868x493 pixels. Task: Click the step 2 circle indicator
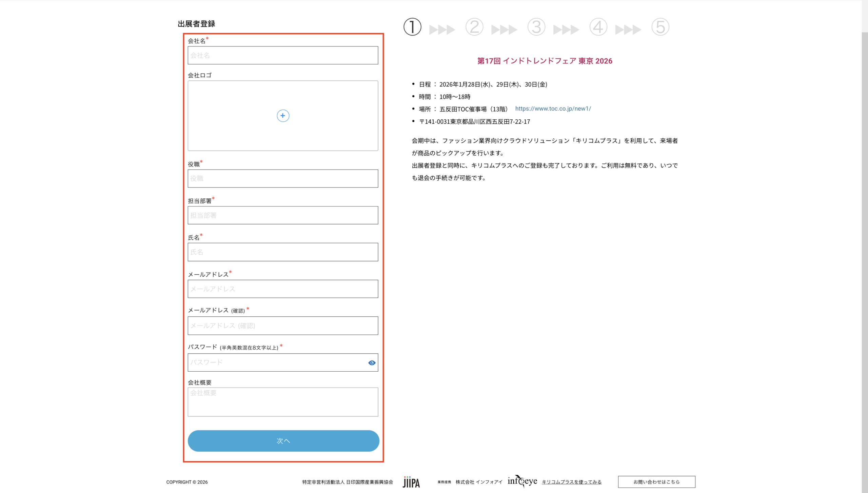[474, 27]
